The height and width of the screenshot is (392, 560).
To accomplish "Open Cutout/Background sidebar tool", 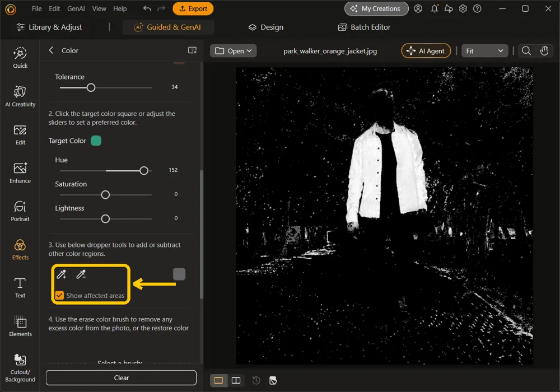I will click(20, 368).
